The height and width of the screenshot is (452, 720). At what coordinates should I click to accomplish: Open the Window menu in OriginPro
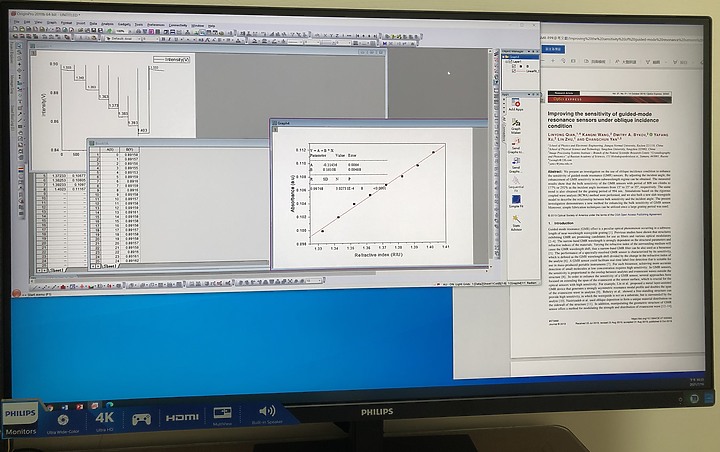click(x=197, y=25)
